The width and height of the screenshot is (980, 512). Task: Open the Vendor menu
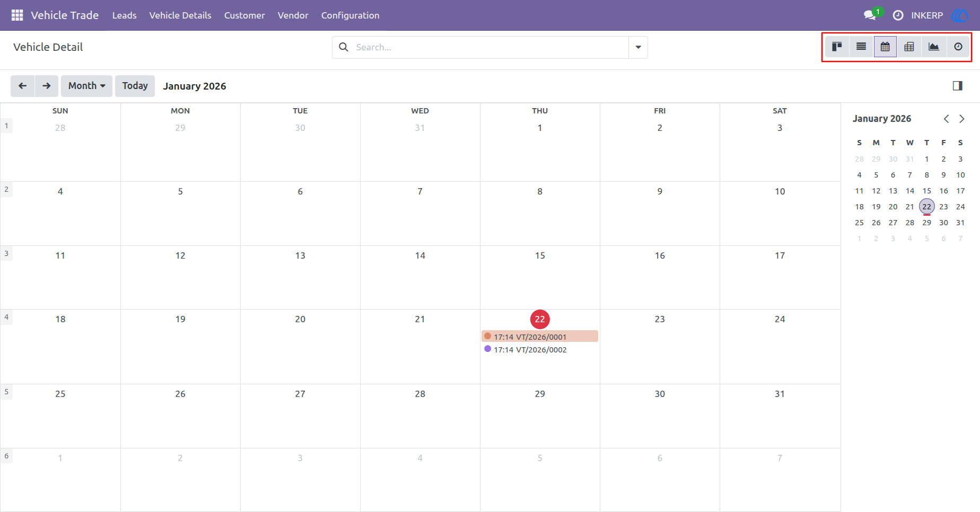pyautogui.click(x=293, y=15)
